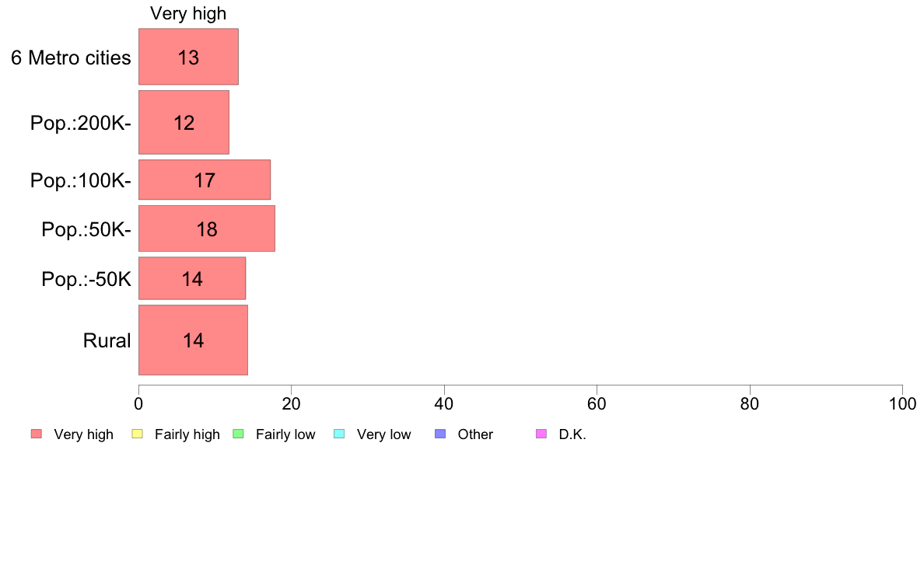Click the yellow Fairly high legend swatch

tap(138, 434)
